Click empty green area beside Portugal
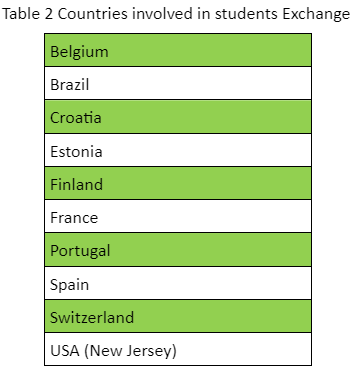 (x=210, y=250)
